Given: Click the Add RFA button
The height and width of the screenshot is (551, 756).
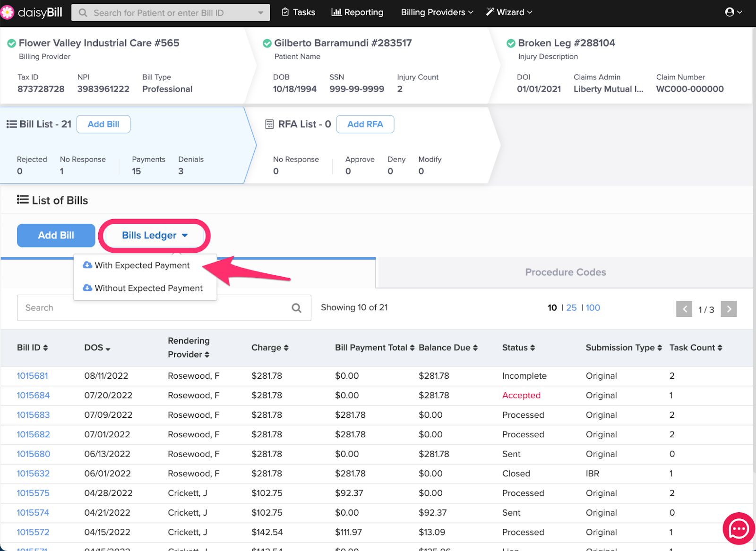Looking at the screenshot, I should tap(365, 124).
